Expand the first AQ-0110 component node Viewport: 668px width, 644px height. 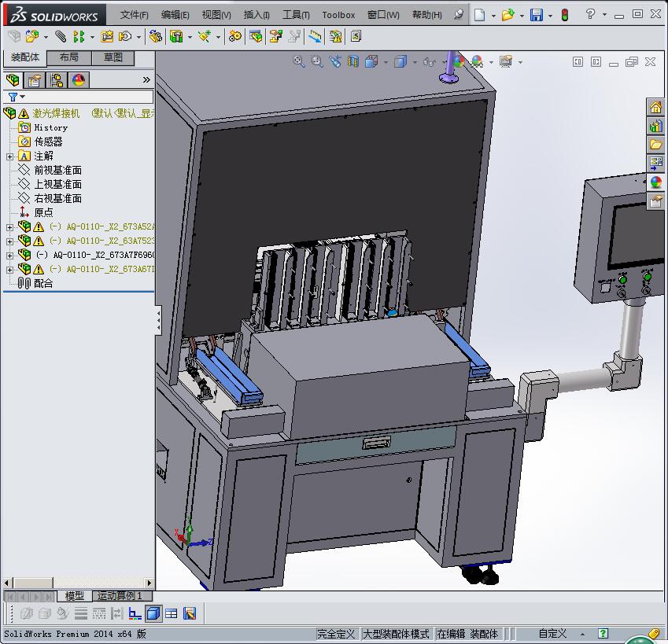pyautogui.click(x=9, y=227)
